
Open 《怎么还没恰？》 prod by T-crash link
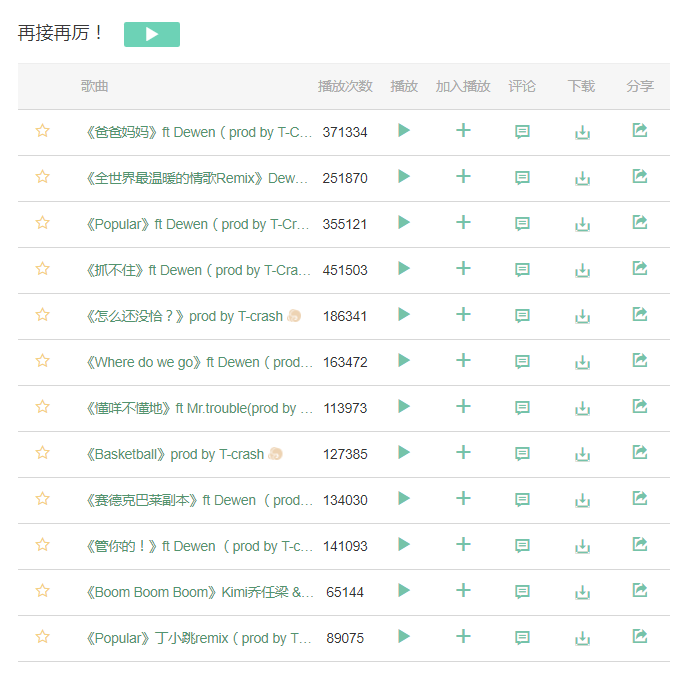pyautogui.click(x=185, y=316)
